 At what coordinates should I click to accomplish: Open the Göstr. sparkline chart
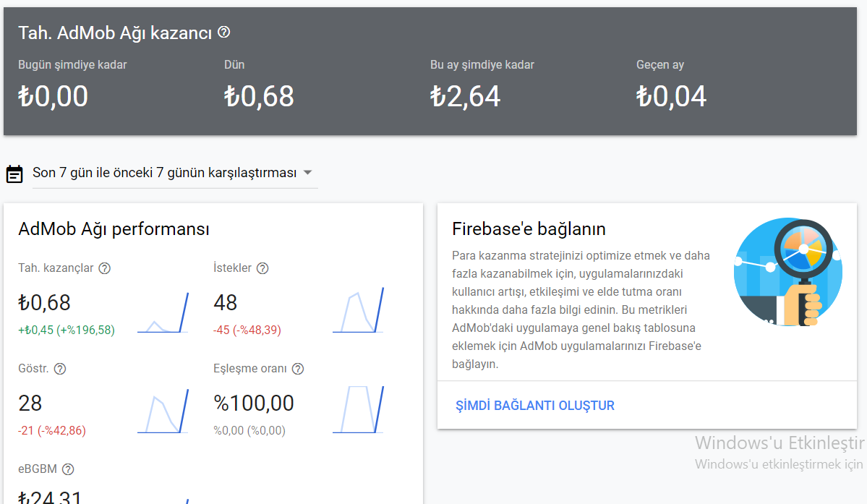click(163, 411)
